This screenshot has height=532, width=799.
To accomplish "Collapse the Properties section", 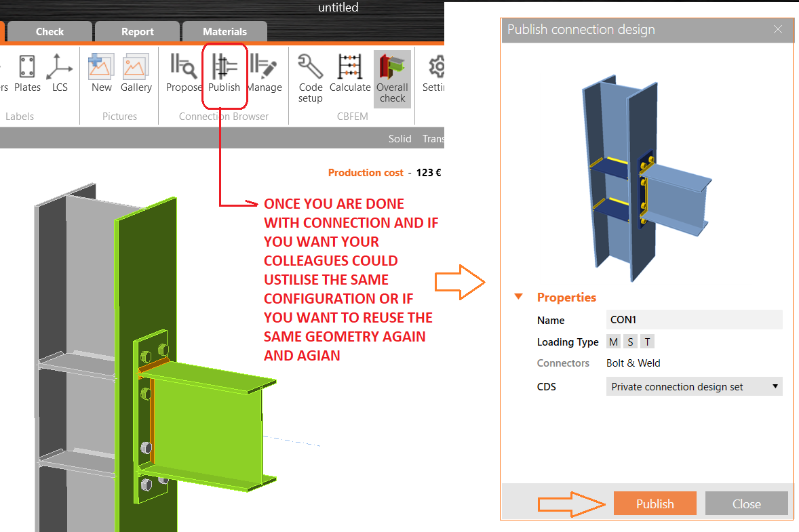I will coord(519,297).
